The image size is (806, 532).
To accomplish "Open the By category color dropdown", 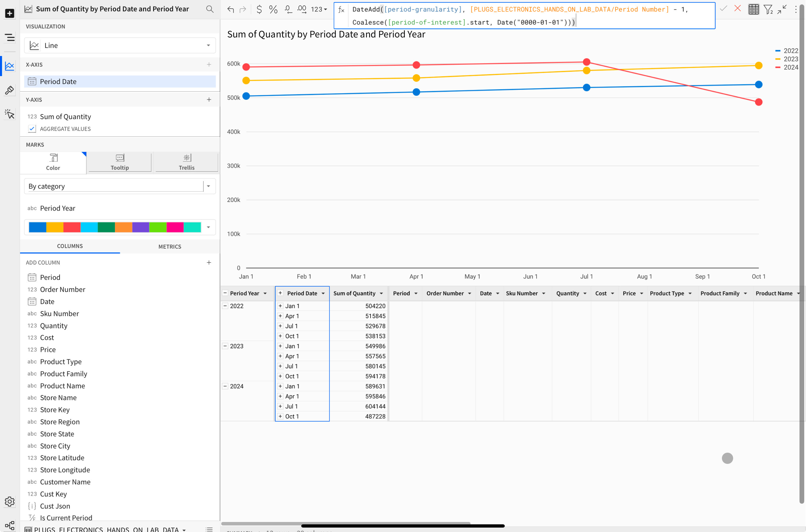I will point(208,186).
